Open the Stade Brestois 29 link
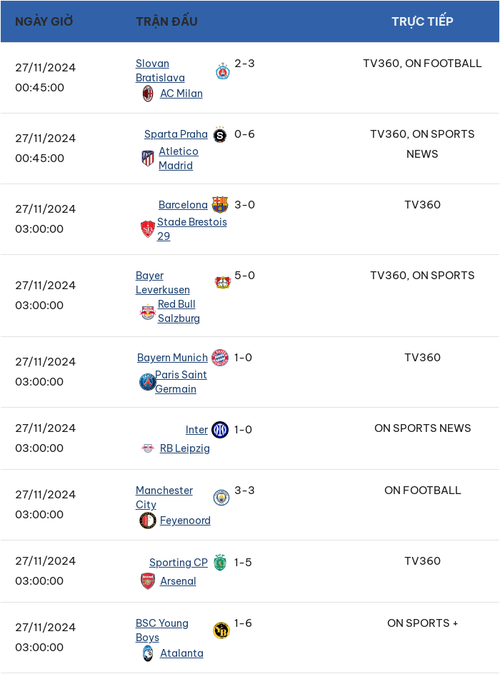The height and width of the screenshot is (674, 500). click(192, 229)
